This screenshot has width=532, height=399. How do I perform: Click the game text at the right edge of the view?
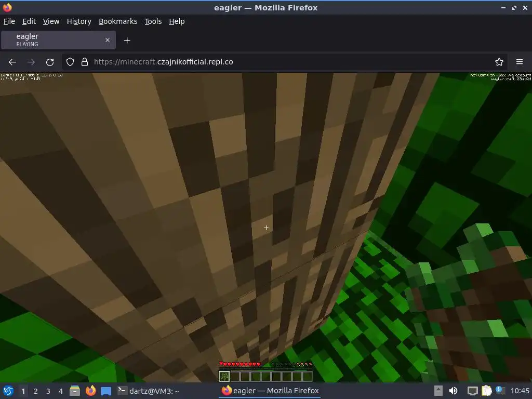(500, 77)
